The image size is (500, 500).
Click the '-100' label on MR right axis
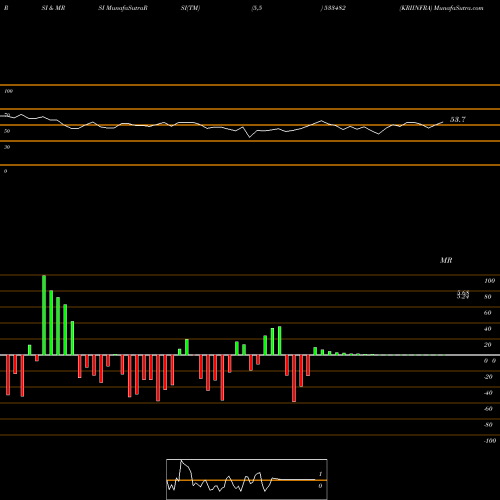click(x=490, y=441)
